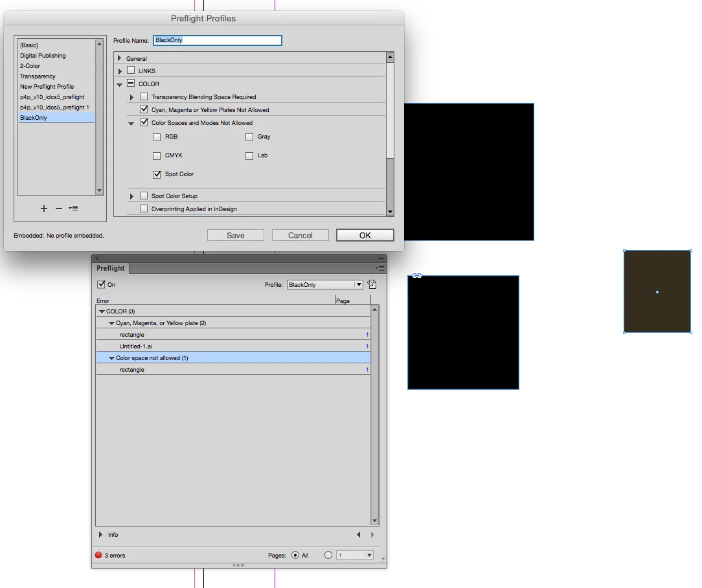Uncheck Cyan, Magenta or Yellow Plates Not Allowed
Image resolution: width=702 pixels, height=588 pixels.
[x=144, y=109]
